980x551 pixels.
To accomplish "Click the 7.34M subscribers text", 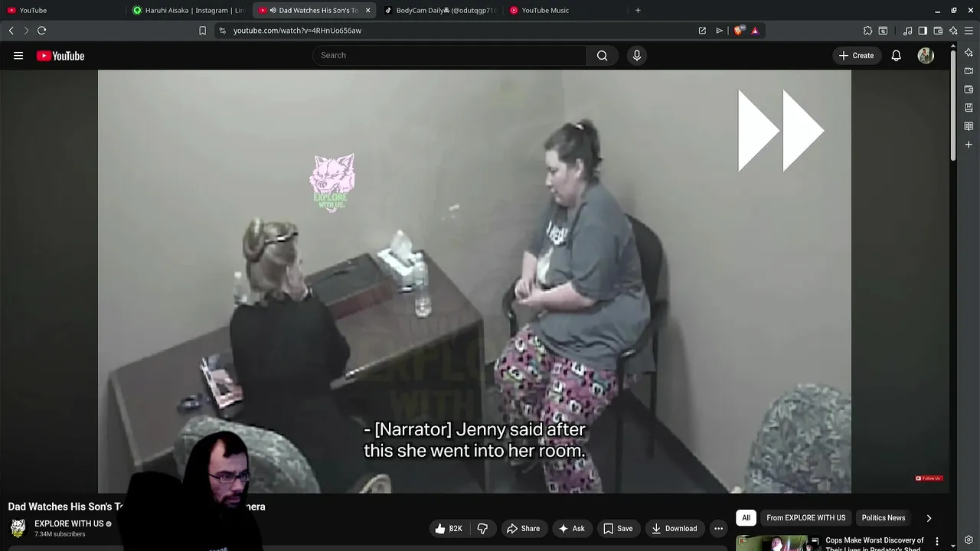I will click(60, 534).
